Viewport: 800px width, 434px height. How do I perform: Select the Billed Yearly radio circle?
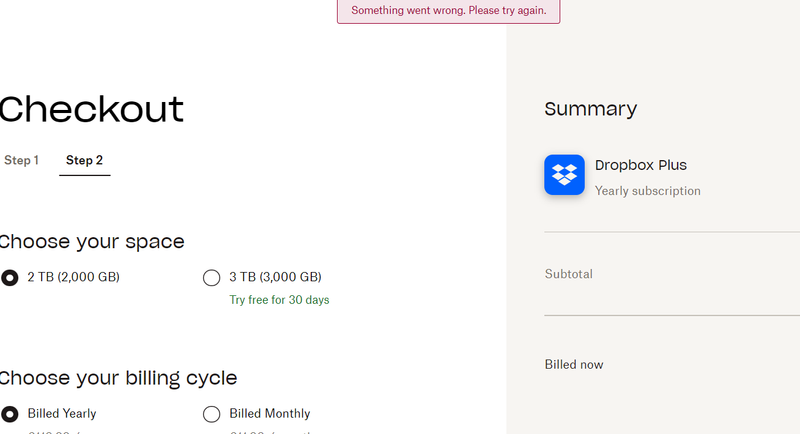coord(10,413)
